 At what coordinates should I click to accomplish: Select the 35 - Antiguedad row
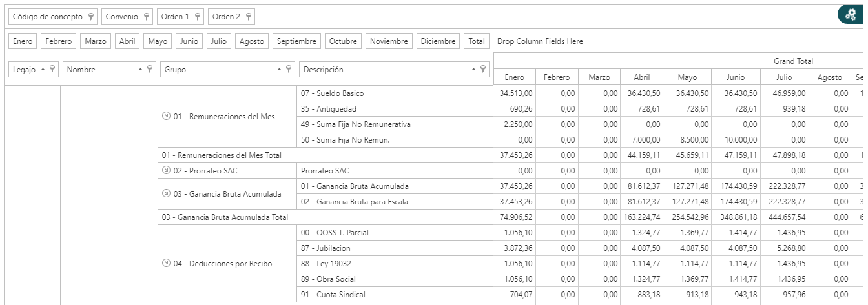click(394, 109)
